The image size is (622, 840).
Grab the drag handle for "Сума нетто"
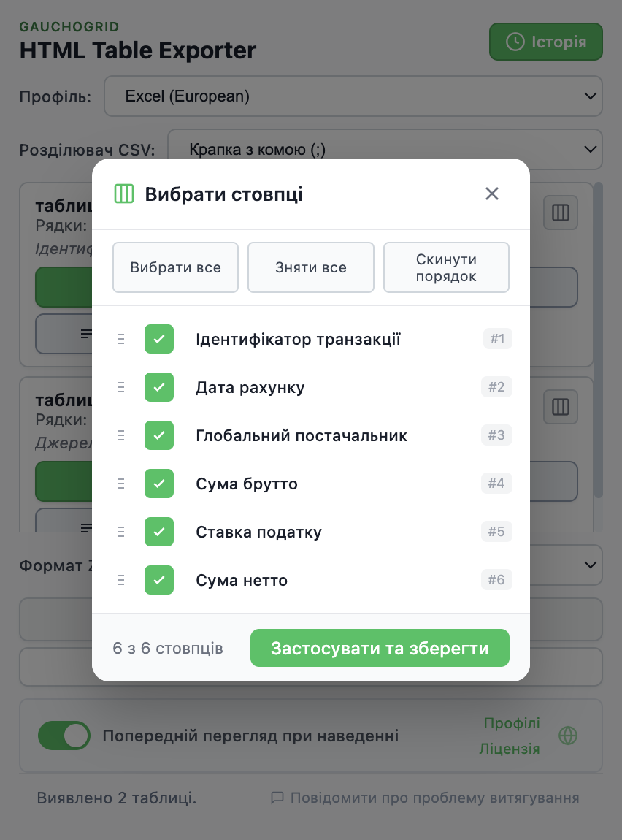click(x=121, y=580)
